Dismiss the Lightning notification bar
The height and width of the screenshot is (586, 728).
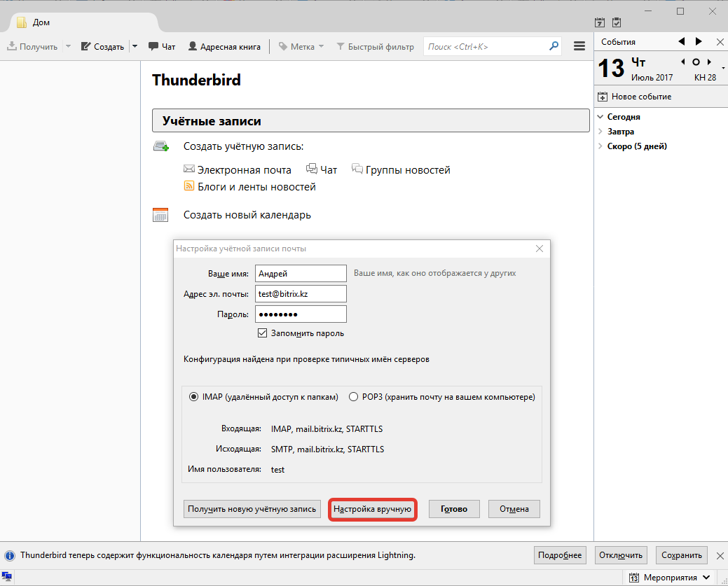pos(720,555)
